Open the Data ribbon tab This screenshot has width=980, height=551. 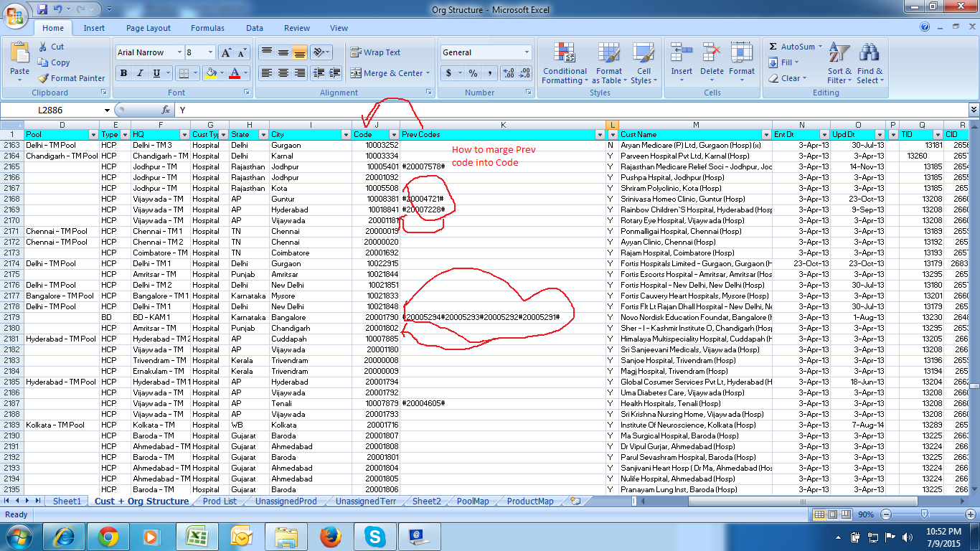pos(255,28)
